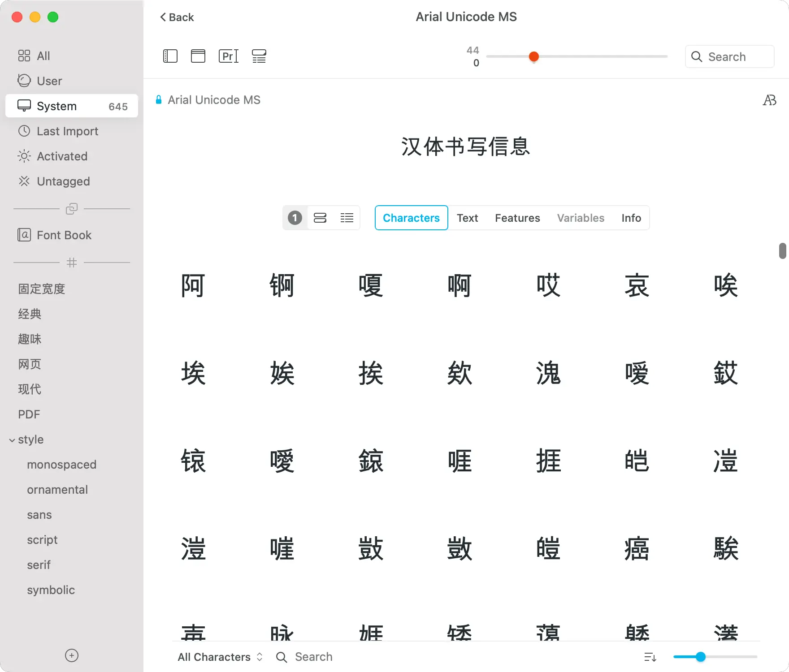Toggle the sidebar panel icon
789x672 pixels.
(x=170, y=56)
